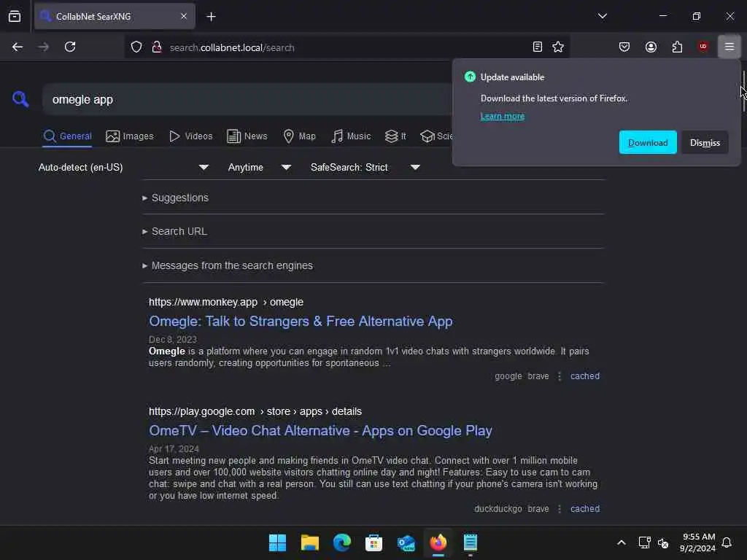Switch to the News tab
Screen dimensions: 747x560
click(x=247, y=136)
